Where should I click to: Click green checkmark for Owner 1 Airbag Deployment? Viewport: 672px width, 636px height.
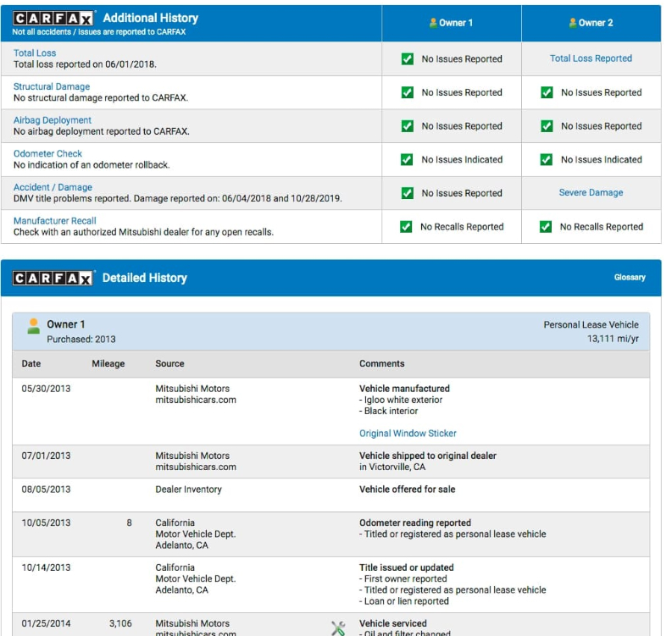[407, 126]
